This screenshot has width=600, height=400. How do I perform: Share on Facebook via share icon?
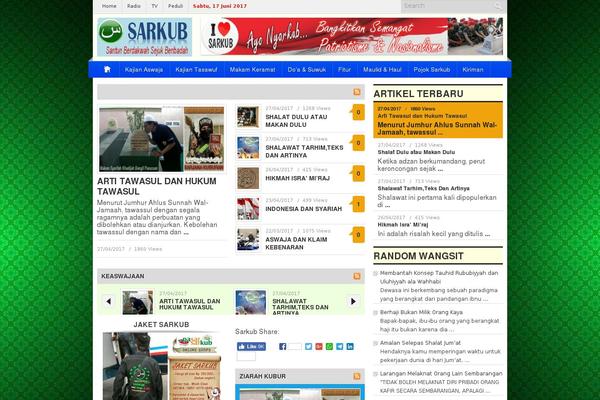click(x=283, y=346)
